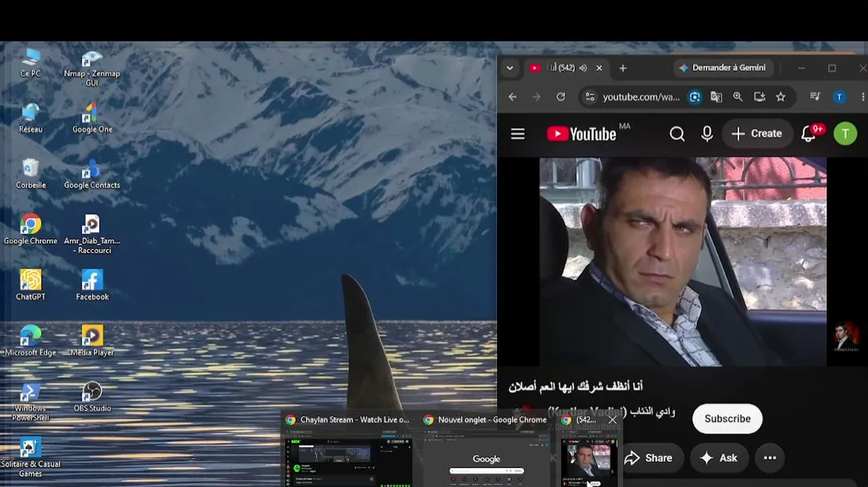Mute the YouTube tab audio speaker

pyautogui.click(x=583, y=68)
